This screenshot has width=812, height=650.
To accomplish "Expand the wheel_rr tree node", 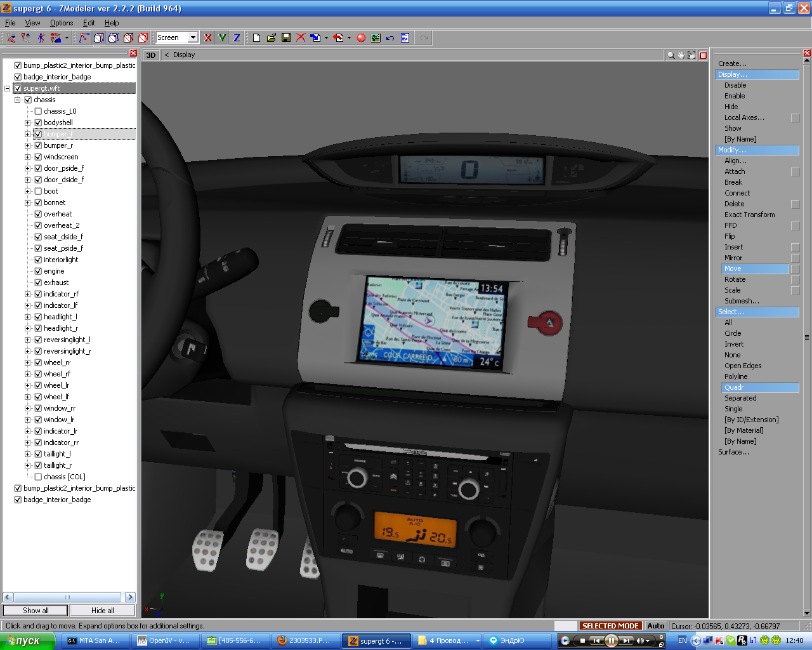I will pyautogui.click(x=28, y=362).
